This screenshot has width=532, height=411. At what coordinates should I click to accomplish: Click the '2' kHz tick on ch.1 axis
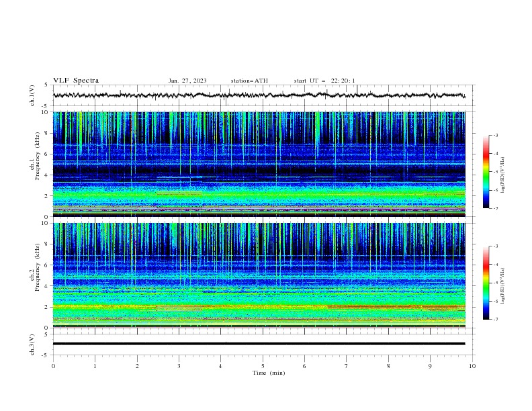click(48, 195)
